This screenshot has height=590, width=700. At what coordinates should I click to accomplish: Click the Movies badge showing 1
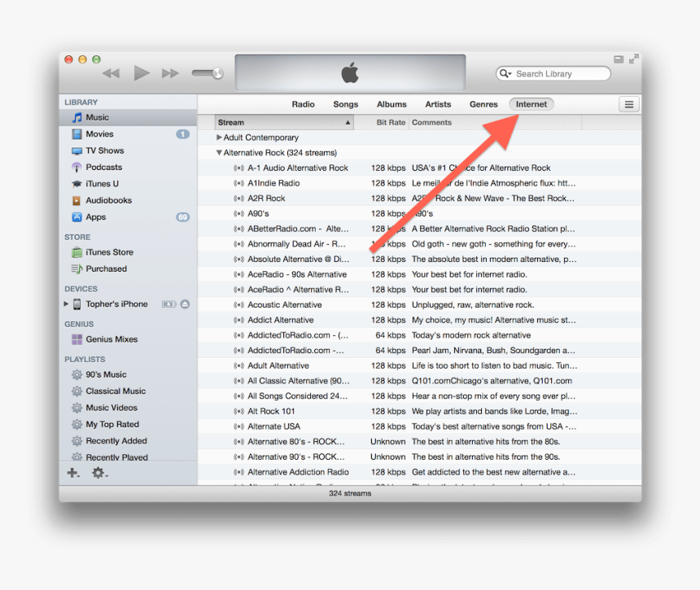coord(182,134)
